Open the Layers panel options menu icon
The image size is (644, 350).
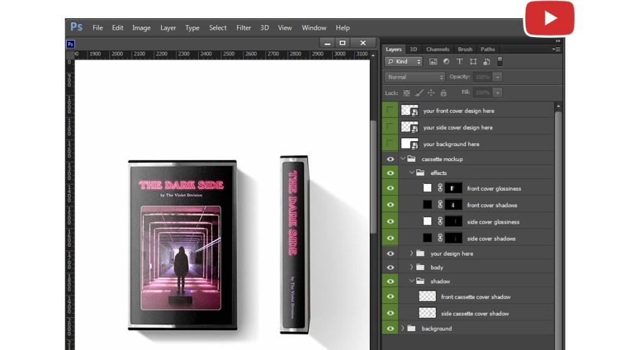pos(556,49)
